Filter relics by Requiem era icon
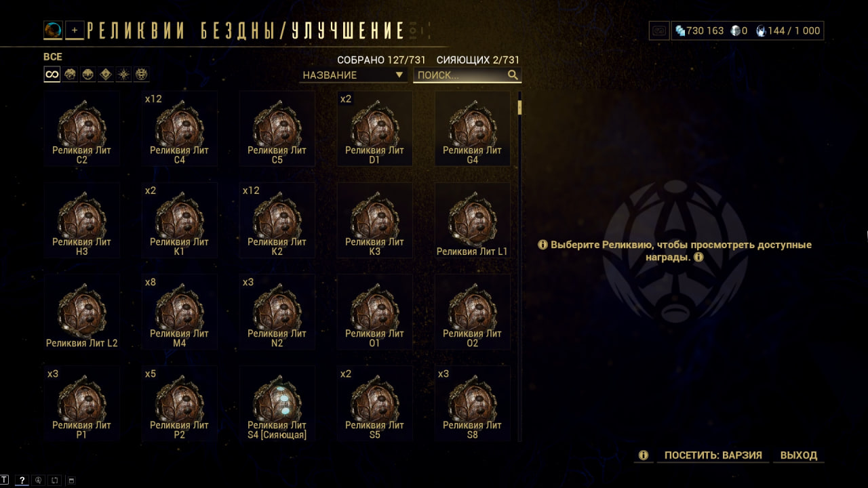 coord(141,75)
